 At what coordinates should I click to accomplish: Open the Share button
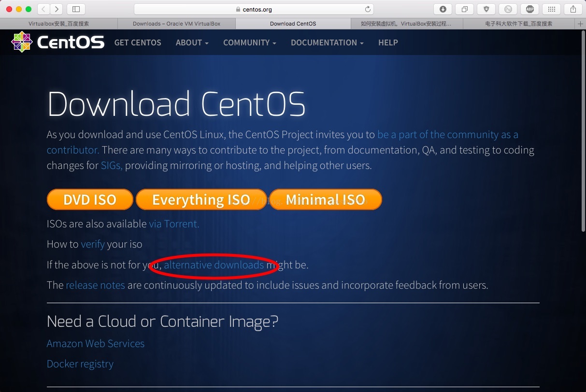[573, 9]
